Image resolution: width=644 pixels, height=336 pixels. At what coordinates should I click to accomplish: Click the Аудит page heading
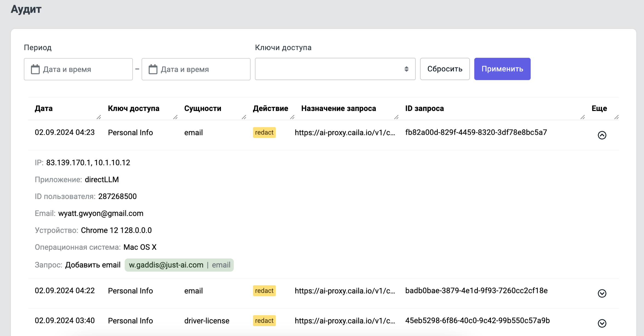coord(26,9)
